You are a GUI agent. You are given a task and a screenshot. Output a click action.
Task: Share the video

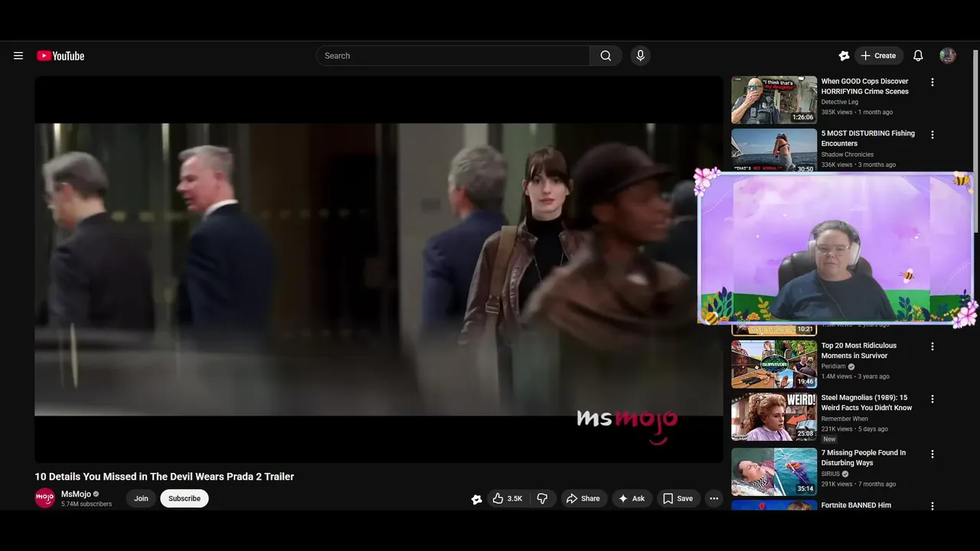583,498
